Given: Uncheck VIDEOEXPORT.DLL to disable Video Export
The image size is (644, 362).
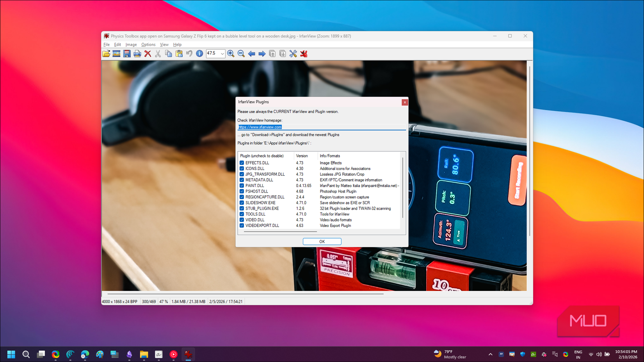Looking at the screenshot, I should coord(242,225).
